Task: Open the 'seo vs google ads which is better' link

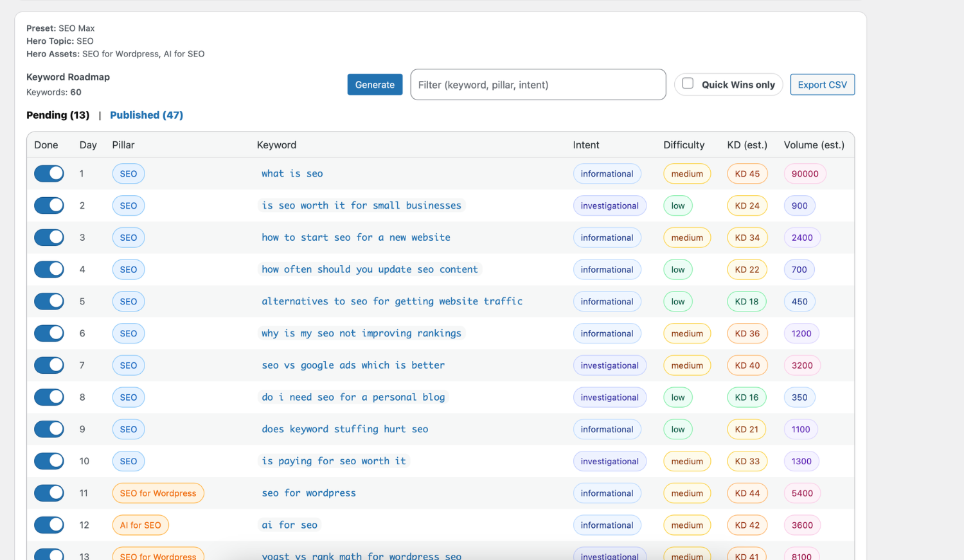Action: coord(353,365)
